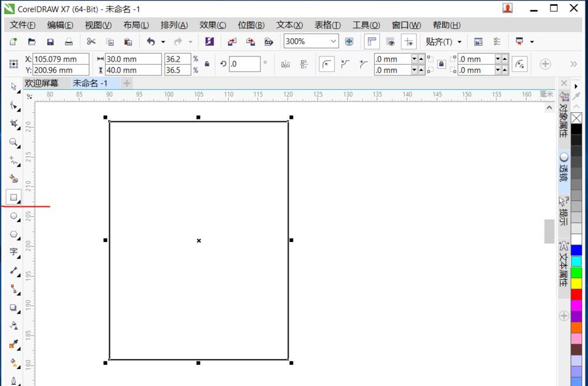Switch to the 欢迎屏幕 tab

click(x=42, y=83)
